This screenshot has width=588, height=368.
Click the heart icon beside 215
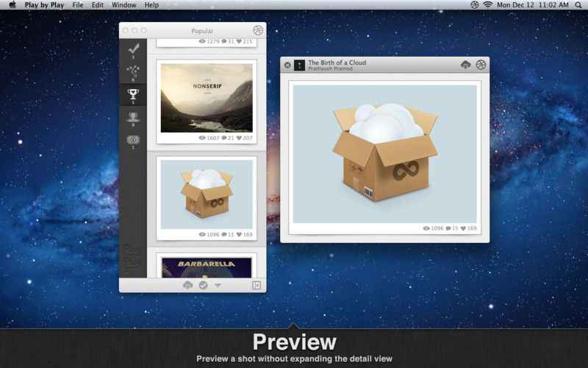tap(239, 41)
